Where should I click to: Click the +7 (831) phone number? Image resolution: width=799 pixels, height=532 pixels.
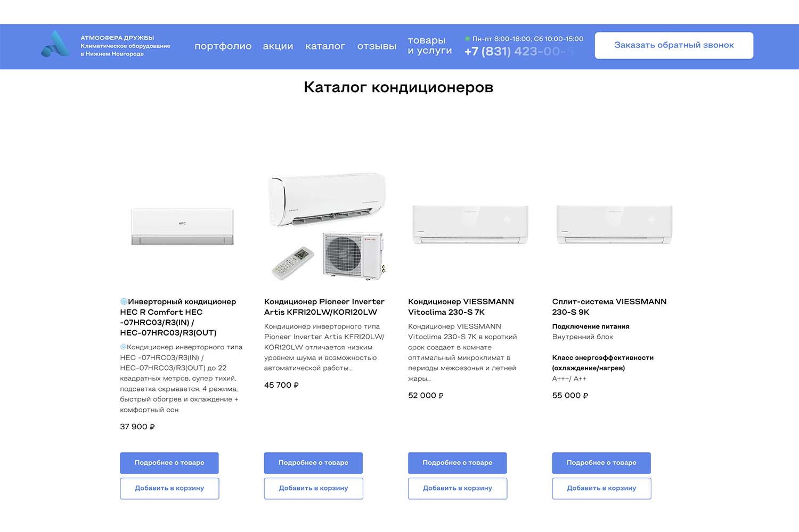(519, 52)
